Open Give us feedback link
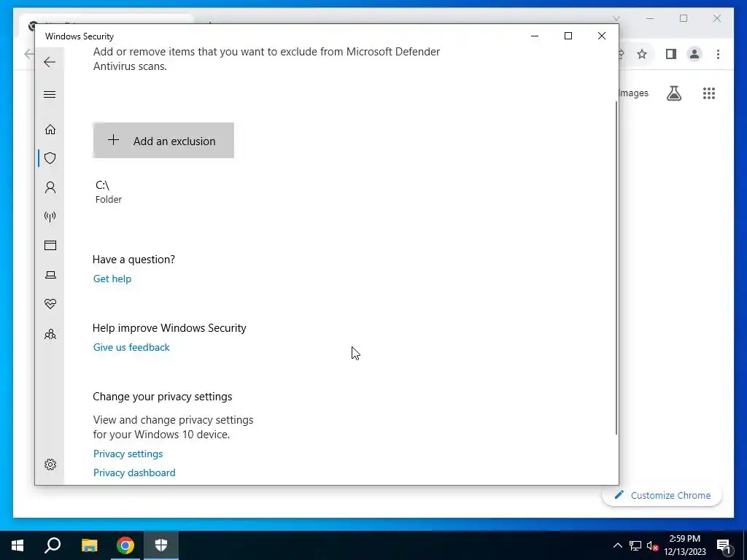 pyautogui.click(x=131, y=347)
